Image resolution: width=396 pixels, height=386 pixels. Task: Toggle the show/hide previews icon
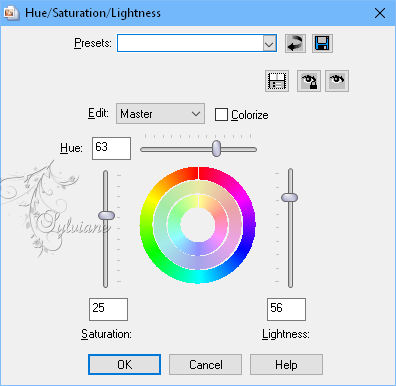pos(277,81)
